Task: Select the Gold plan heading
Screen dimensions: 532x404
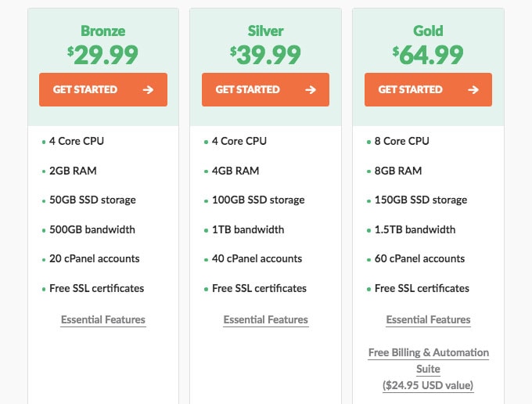Action: click(428, 31)
